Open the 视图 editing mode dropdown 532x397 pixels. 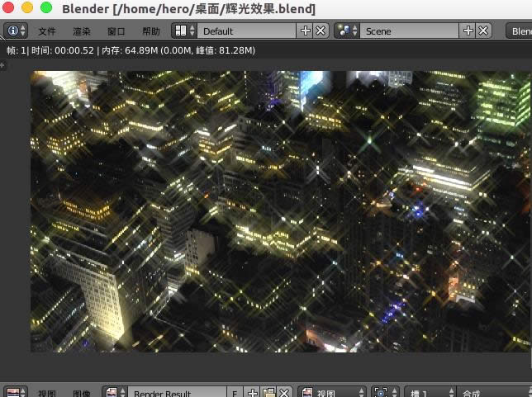[x=332, y=392]
